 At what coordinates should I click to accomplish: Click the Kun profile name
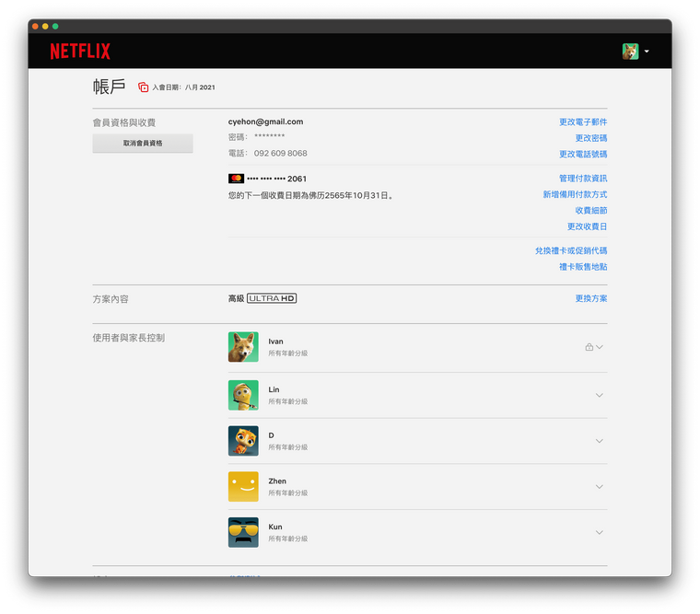(275, 527)
